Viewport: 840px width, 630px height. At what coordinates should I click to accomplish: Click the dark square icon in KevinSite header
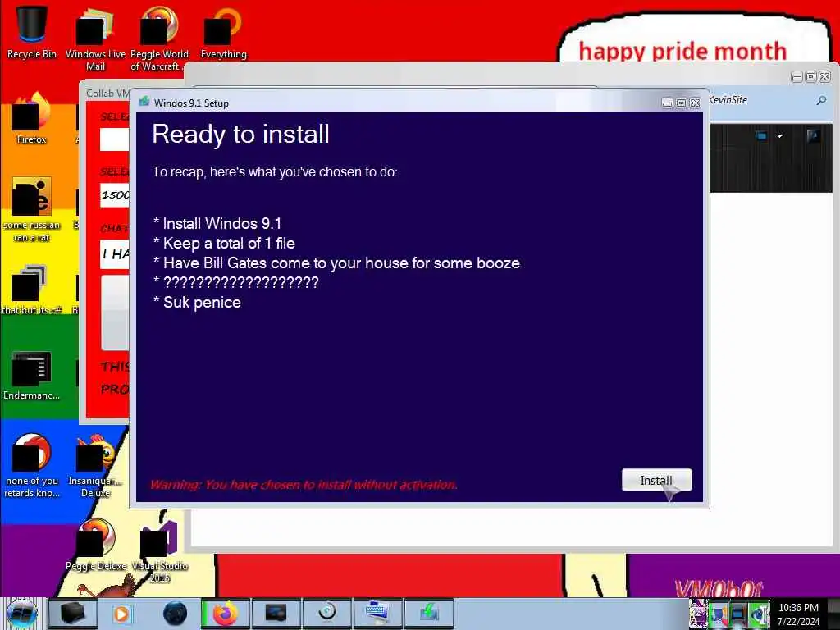pyautogui.click(x=813, y=135)
